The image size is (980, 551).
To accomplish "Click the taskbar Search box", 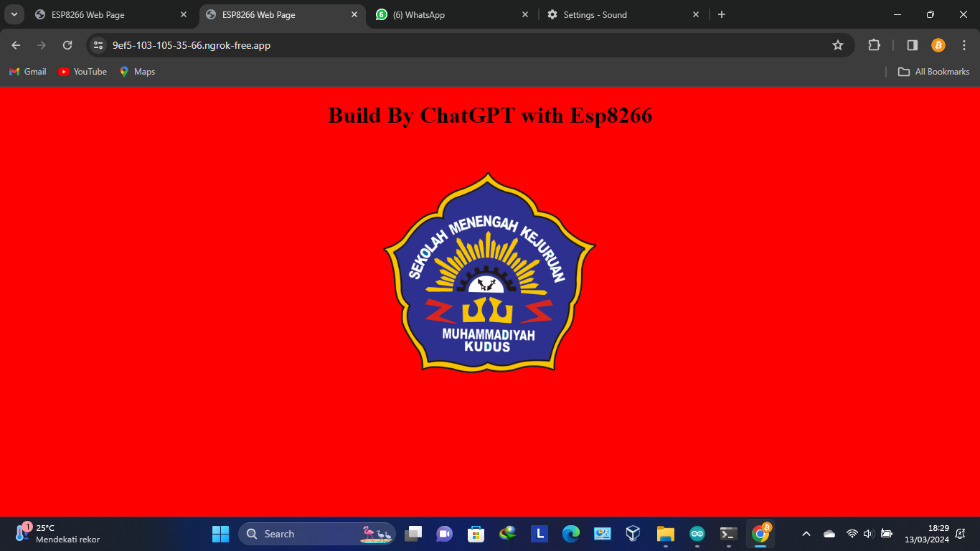I will click(x=317, y=534).
